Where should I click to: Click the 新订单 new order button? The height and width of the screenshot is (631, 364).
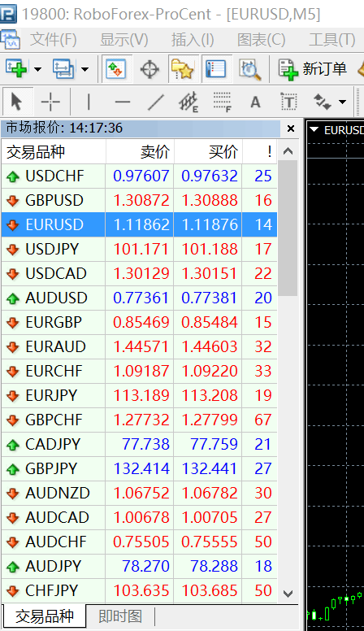point(313,69)
